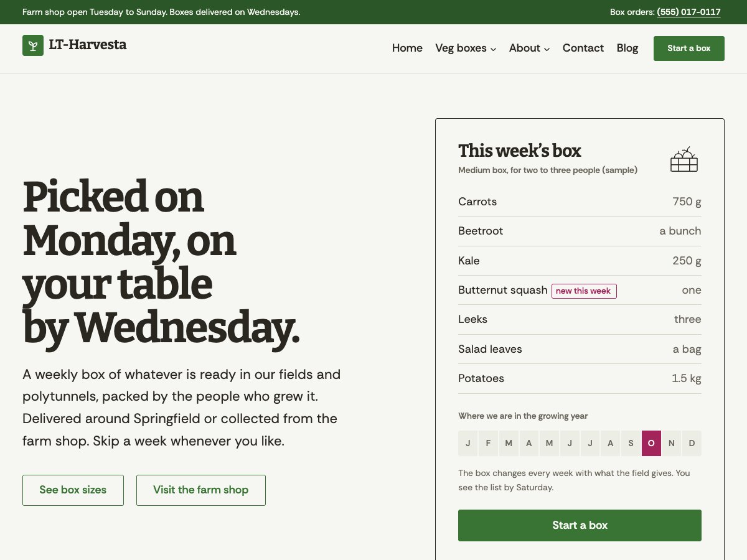The image size is (747, 560).
Task: Click the large Start a box button in the card
Action: click(x=580, y=525)
